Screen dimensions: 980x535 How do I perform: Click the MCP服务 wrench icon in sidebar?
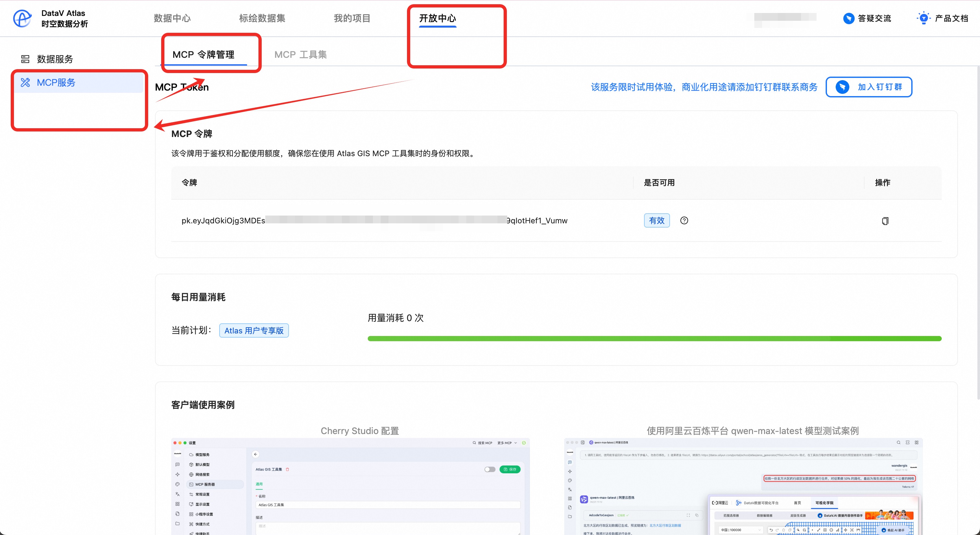click(x=26, y=82)
